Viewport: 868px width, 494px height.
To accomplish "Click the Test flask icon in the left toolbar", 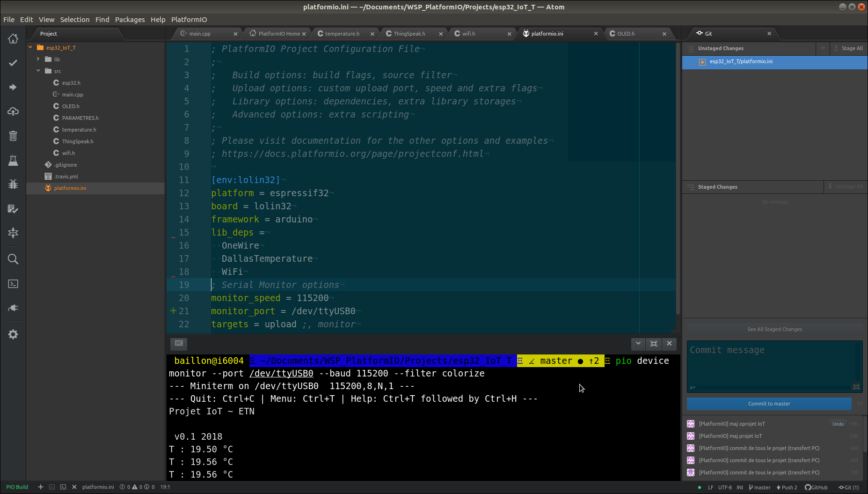I will point(13,160).
